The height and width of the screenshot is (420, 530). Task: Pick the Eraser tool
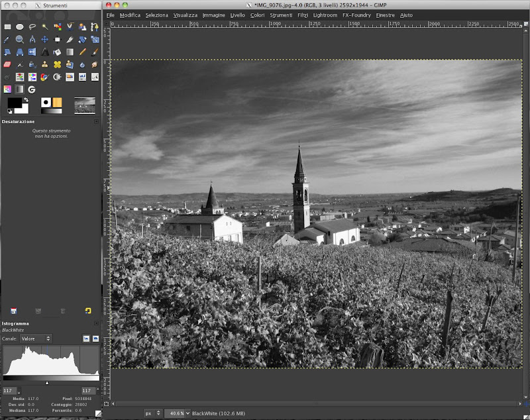7,65
